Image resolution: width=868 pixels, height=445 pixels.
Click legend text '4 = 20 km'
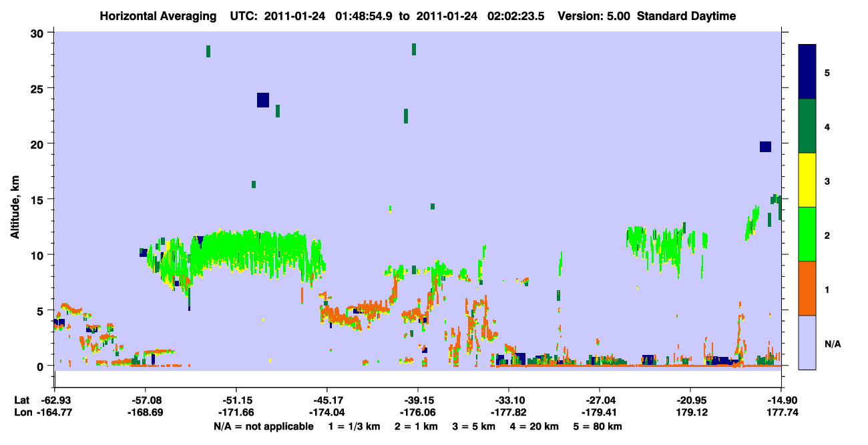(x=534, y=426)
